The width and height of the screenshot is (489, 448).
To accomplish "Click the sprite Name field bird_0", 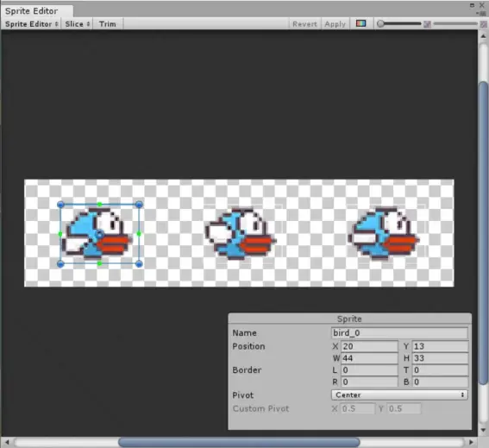I will pyautogui.click(x=399, y=333).
